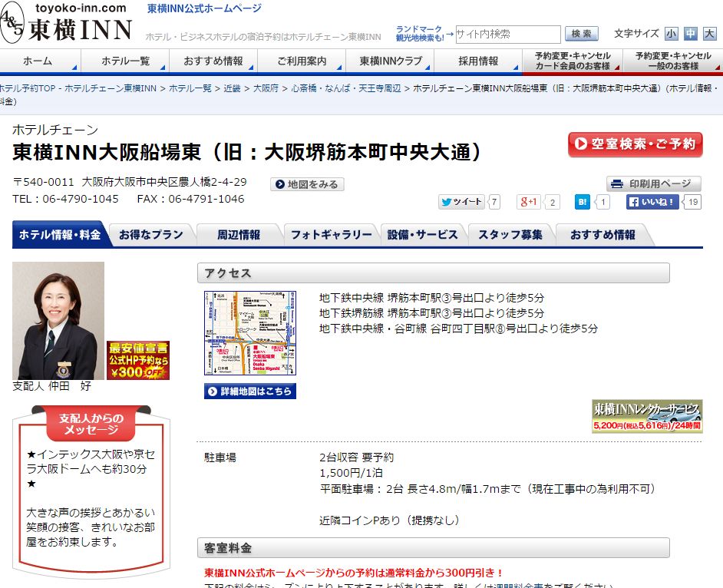Set text size to 中
Image resolution: width=723 pixels, height=588 pixels.
(x=691, y=34)
